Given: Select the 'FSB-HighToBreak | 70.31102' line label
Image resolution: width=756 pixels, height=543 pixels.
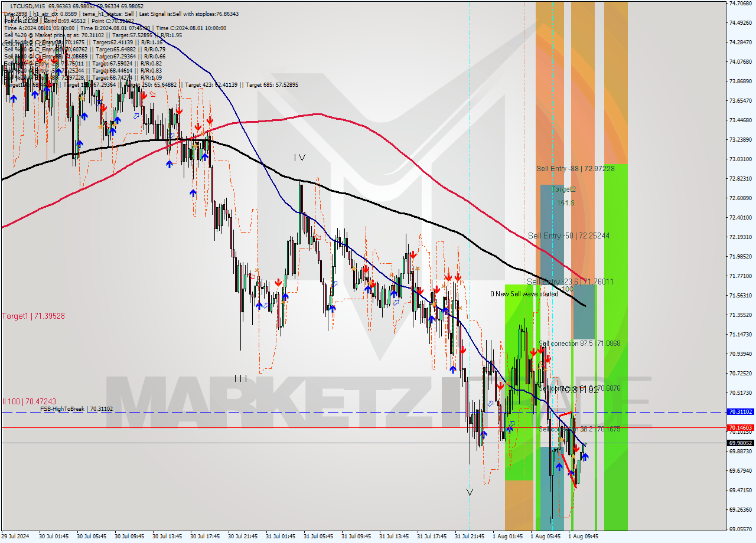Looking at the screenshot, I should [x=76, y=408].
